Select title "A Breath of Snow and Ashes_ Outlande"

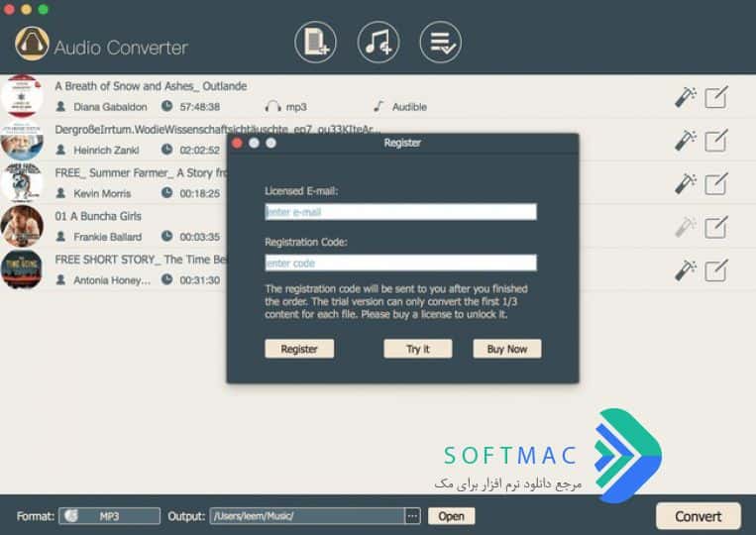pyautogui.click(x=151, y=86)
